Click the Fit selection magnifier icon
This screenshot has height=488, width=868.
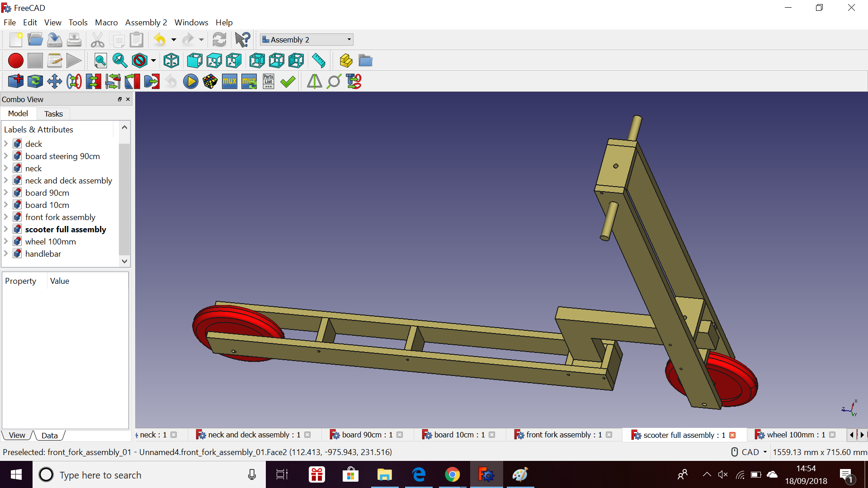tap(120, 61)
